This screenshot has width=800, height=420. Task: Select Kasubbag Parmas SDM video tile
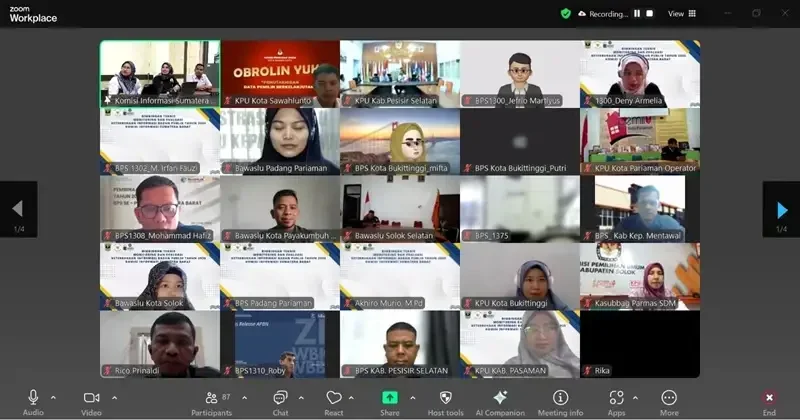(x=640, y=277)
